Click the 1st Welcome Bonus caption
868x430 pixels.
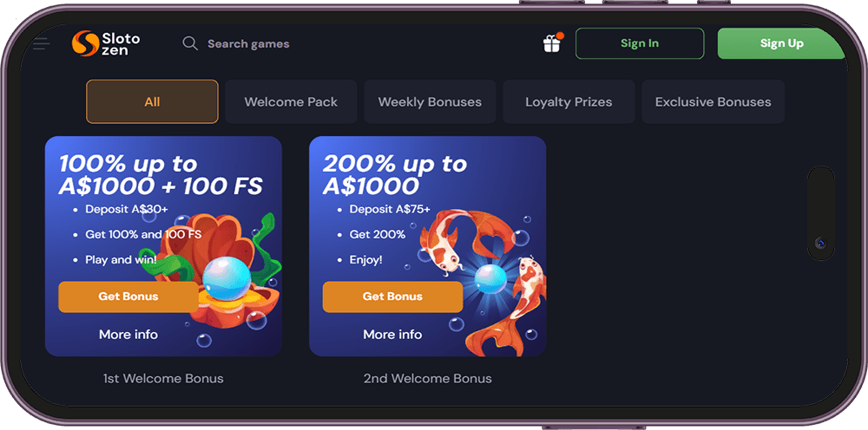pyautogui.click(x=163, y=379)
